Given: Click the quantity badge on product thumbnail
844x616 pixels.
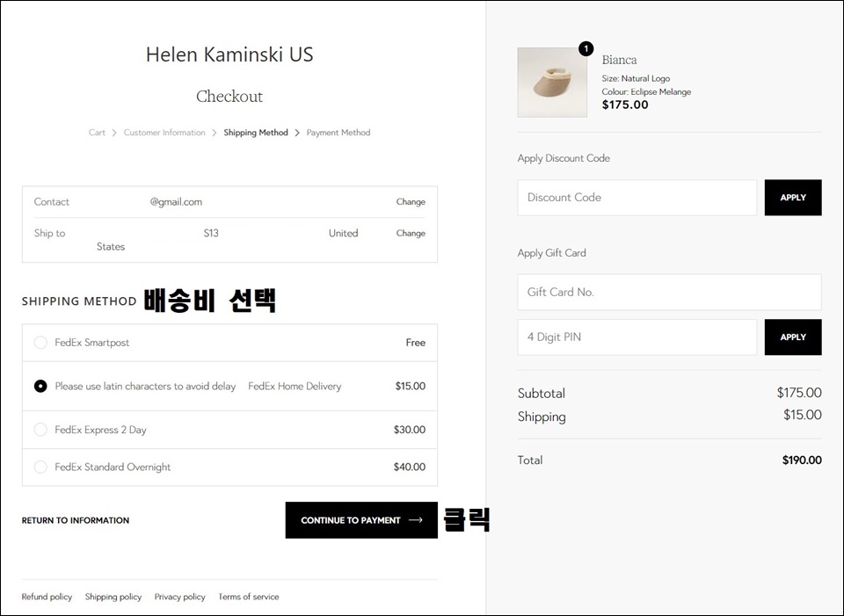Looking at the screenshot, I should [x=586, y=49].
